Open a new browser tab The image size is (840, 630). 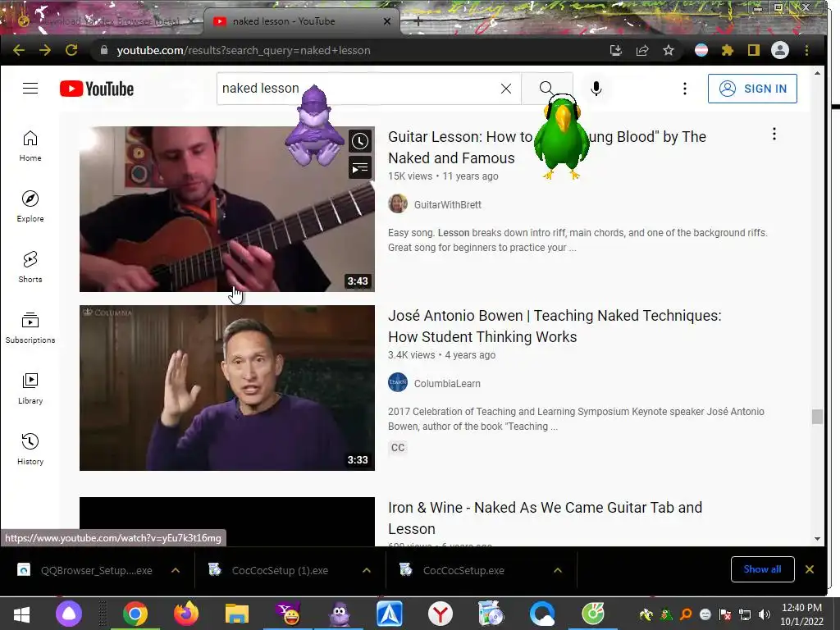(x=418, y=21)
